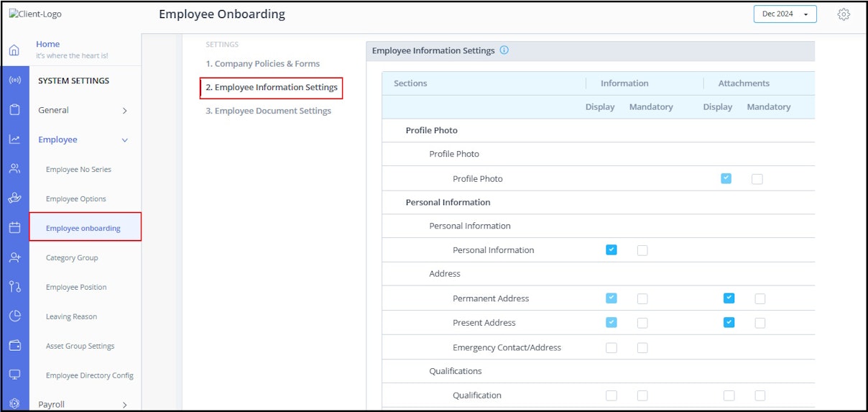Viewport: 868px width, 412px height.
Task: Click the calendar icon in sidebar
Action: (x=14, y=228)
